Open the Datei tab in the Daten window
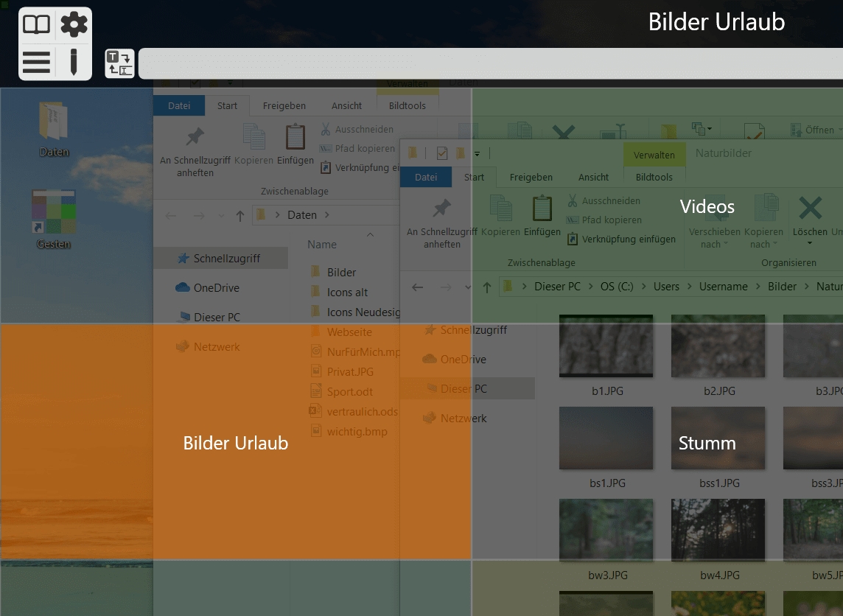This screenshot has height=616, width=843. [179, 106]
